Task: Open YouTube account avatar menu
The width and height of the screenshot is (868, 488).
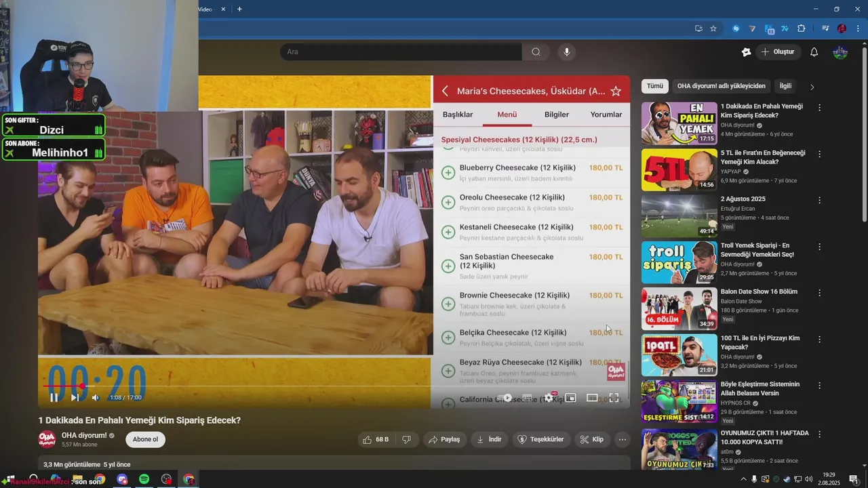Action: [840, 52]
